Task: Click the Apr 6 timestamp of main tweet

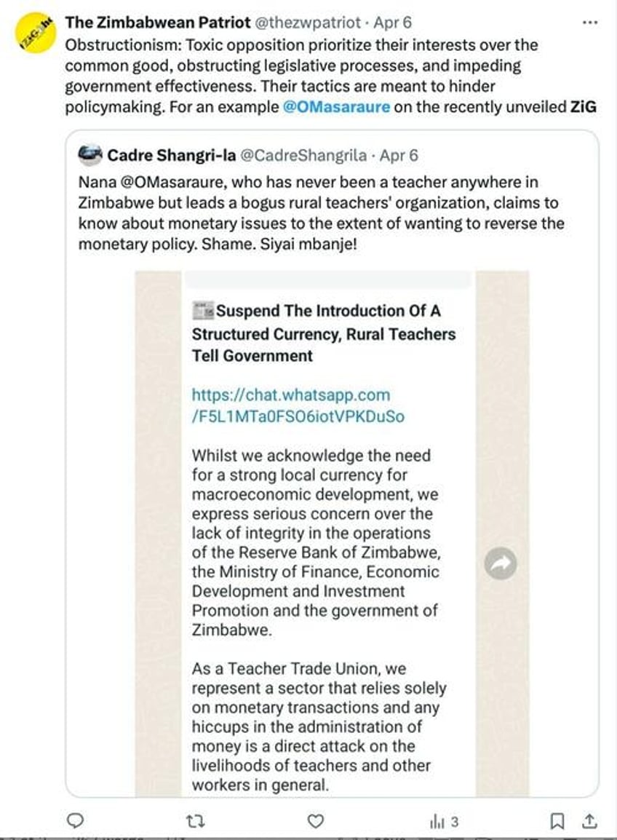Action: 393,23
